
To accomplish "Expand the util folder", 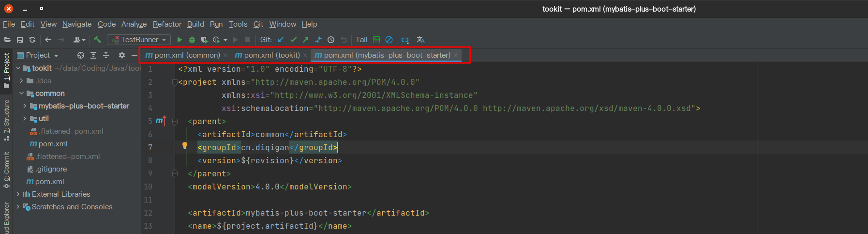I will coord(25,119).
